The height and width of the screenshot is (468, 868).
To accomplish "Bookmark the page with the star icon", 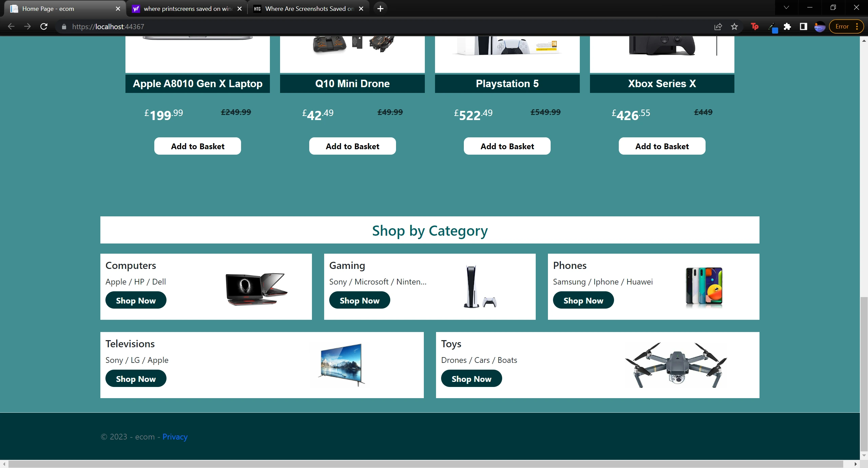I will 734,26.
